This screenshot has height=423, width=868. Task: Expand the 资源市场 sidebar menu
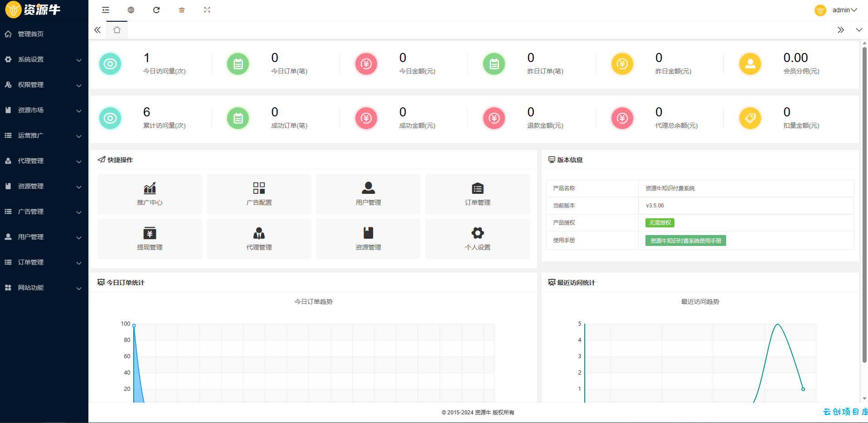click(44, 110)
